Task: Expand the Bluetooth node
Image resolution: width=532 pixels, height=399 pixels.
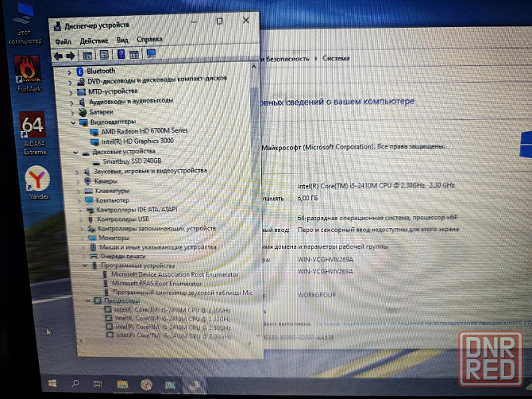Action: coord(69,72)
